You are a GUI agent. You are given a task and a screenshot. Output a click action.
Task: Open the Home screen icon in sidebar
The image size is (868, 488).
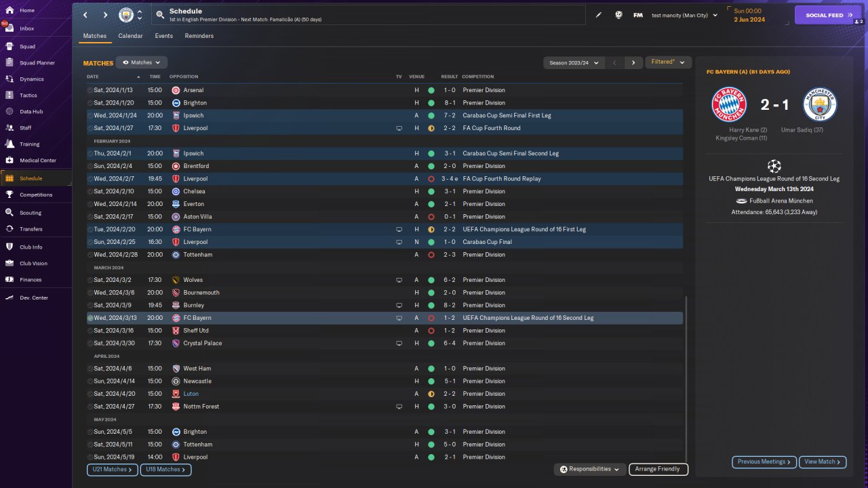click(x=9, y=10)
